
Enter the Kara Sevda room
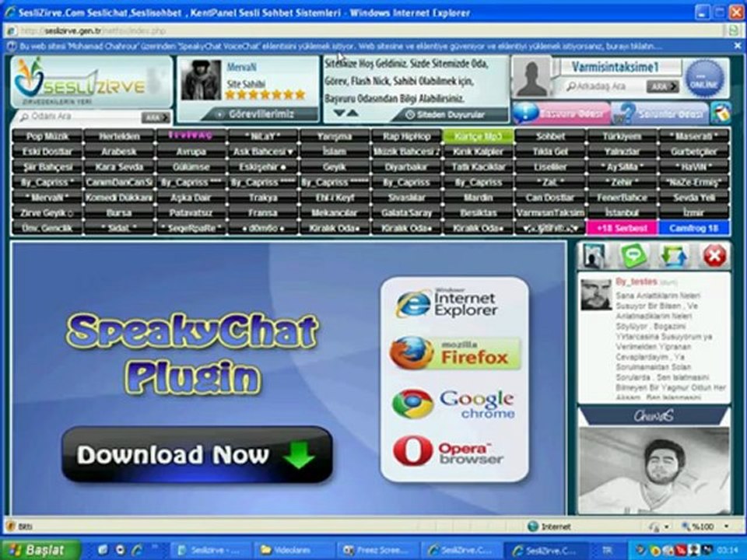point(119,167)
